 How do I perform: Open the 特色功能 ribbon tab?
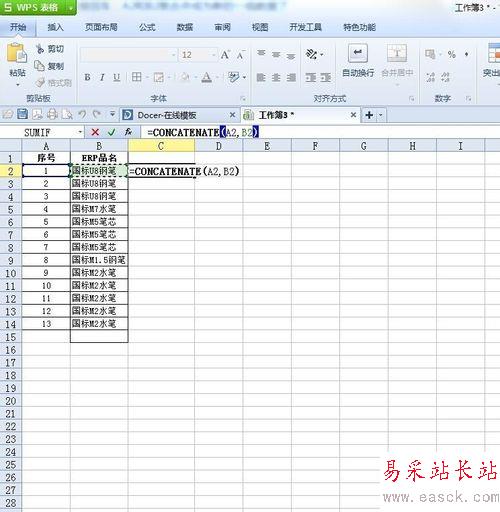click(x=359, y=27)
